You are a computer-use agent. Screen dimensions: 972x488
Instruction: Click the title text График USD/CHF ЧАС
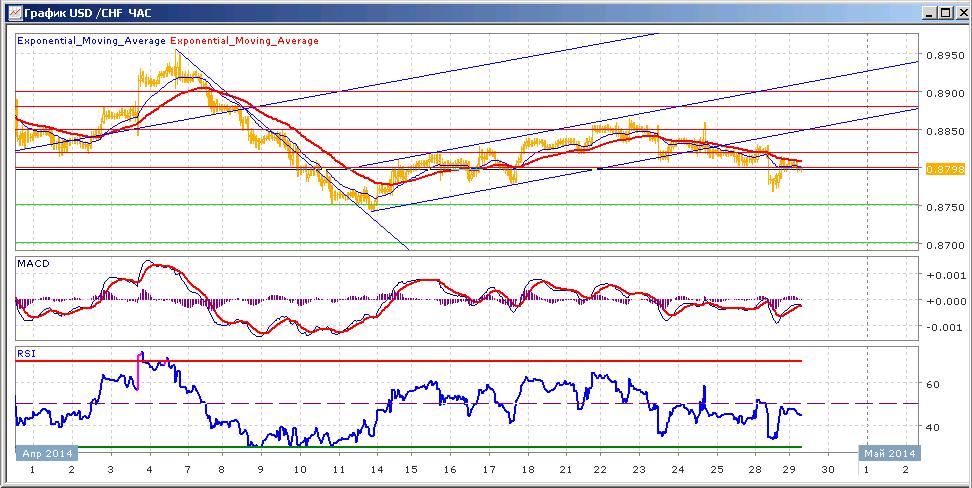pyautogui.click(x=87, y=12)
